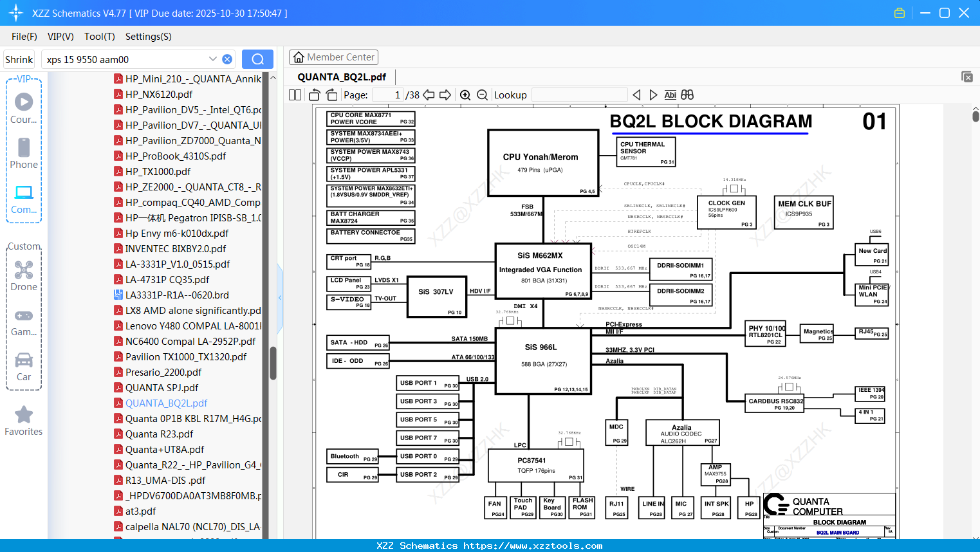This screenshot has height=552, width=980.
Task: Zoom out of the schematic
Action: (483, 95)
